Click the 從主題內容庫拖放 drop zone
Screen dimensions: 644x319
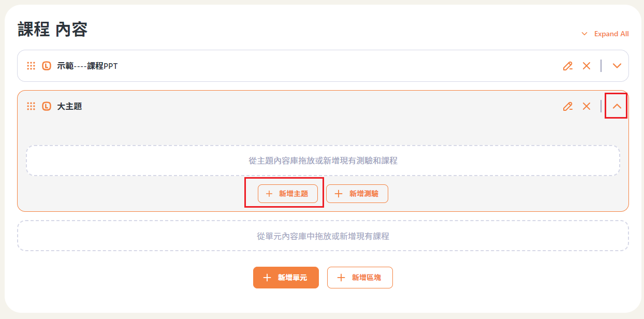click(323, 161)
